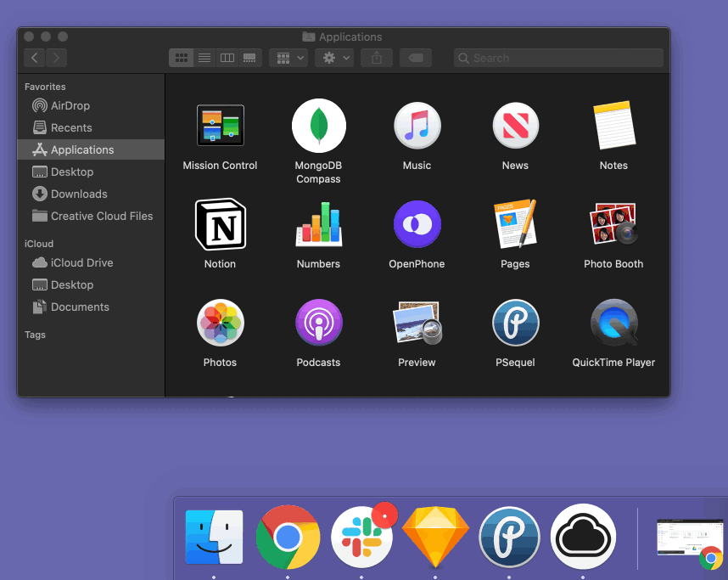Image resolution: width=728 pixels, height=580 pixels.
Task: Click the PSequel icon in the Dock
Action: pyautogui.click(x=509, y=538)
